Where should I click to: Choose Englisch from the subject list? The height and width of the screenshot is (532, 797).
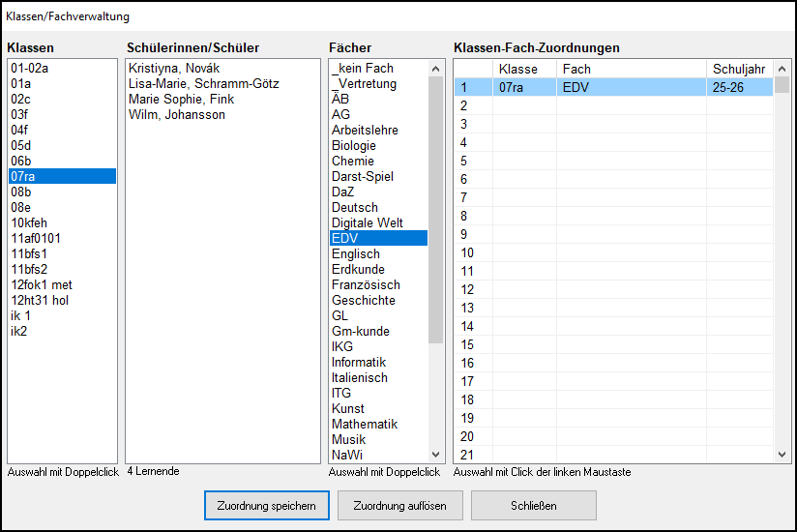(356, 253)
